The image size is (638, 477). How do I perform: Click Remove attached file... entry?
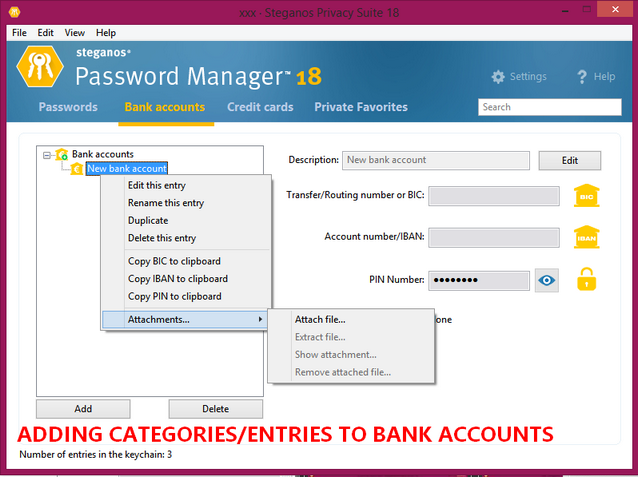point(351,372)
